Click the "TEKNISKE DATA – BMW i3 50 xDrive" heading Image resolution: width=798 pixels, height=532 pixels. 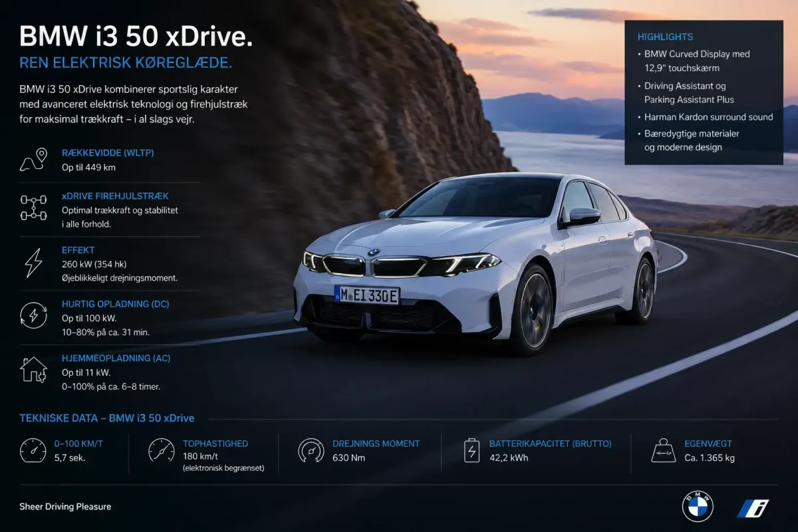point(107,418)
